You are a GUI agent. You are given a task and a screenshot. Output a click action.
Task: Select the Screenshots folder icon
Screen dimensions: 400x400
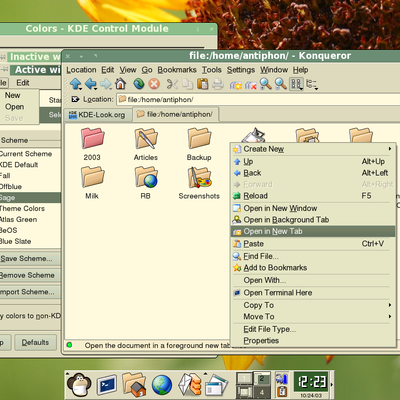click(199, 177)
